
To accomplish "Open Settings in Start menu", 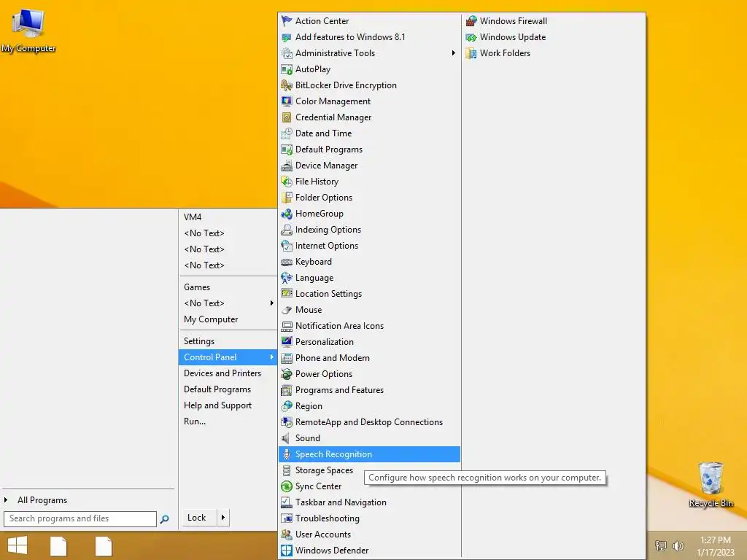I will pos(228,341).
